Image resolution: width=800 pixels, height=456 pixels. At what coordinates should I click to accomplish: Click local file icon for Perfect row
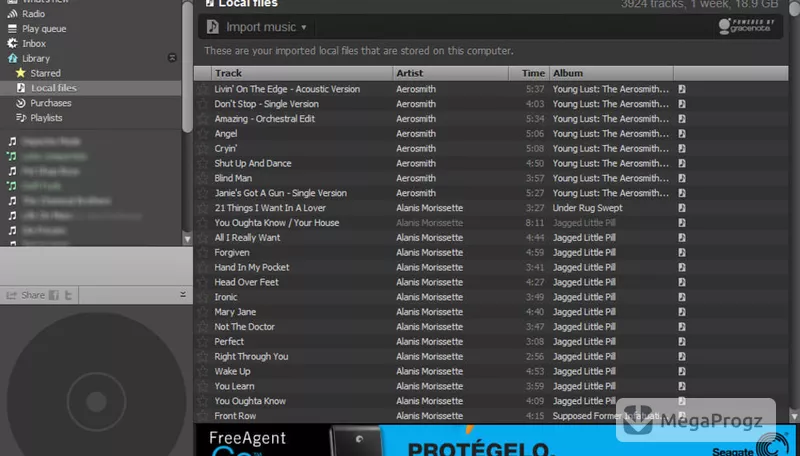tap(682, 341)
